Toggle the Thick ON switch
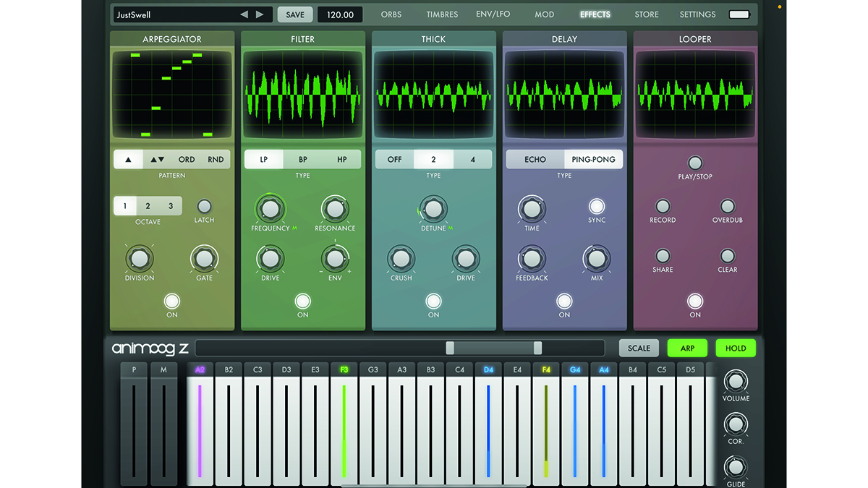Viewport: 868px width, 488px height. pos(433,301)
